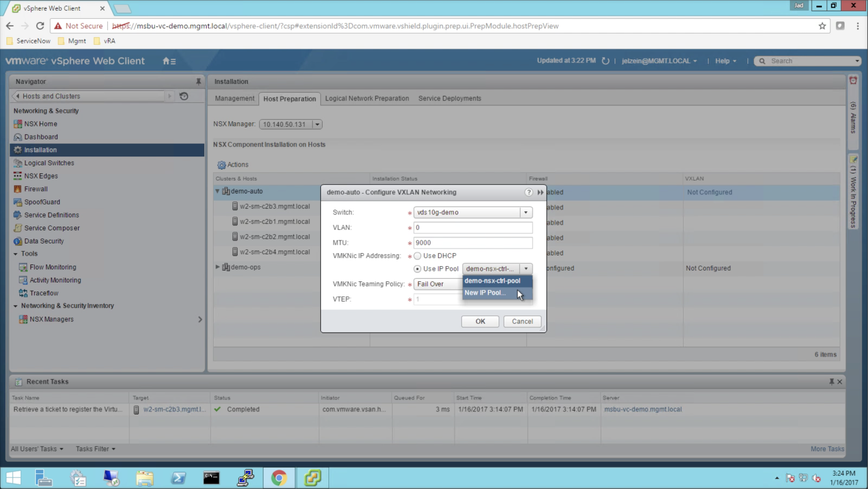
Task: Choose demo-nsx-ctrl-pool from the list
Action: tap(497, 281)
